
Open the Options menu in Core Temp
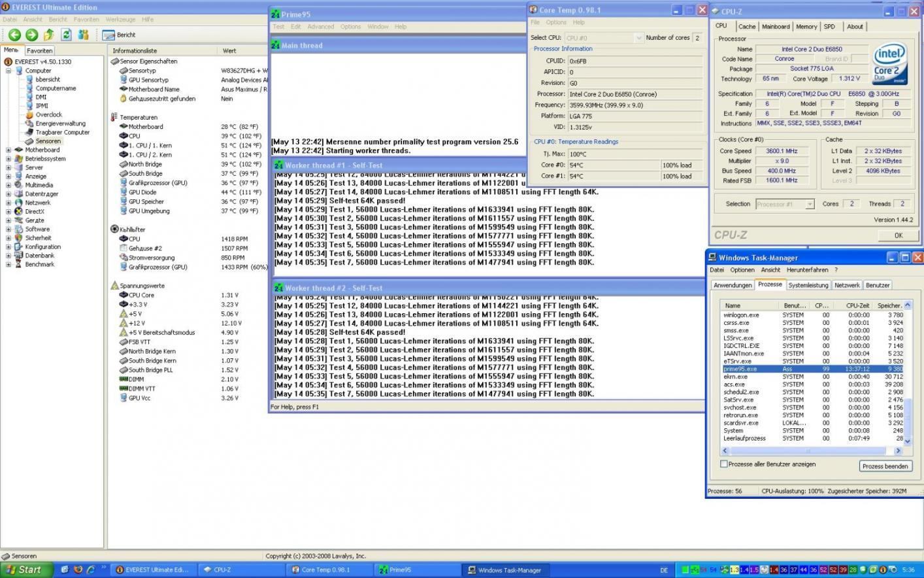point(556,22)
